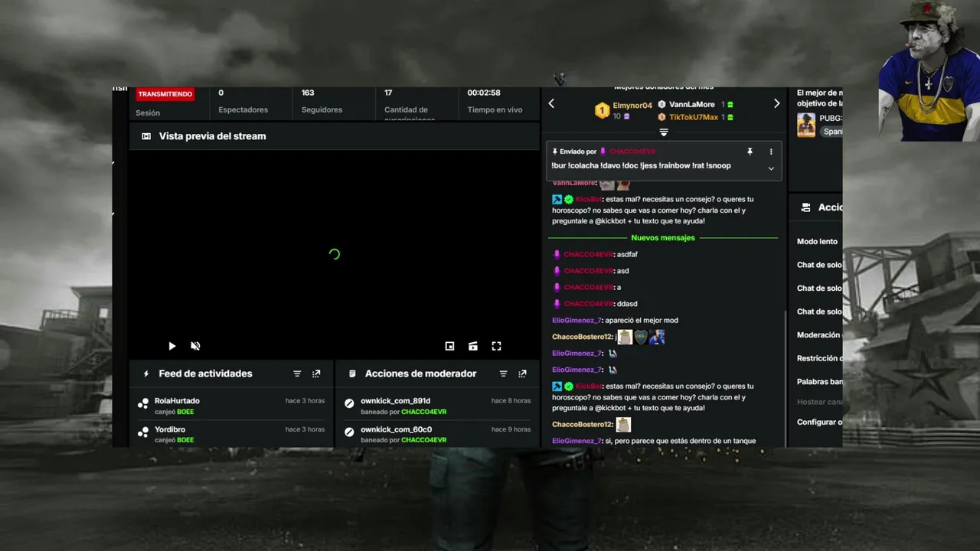Click the KickBot verified badge in the lower message

click(x=569, y=386)
